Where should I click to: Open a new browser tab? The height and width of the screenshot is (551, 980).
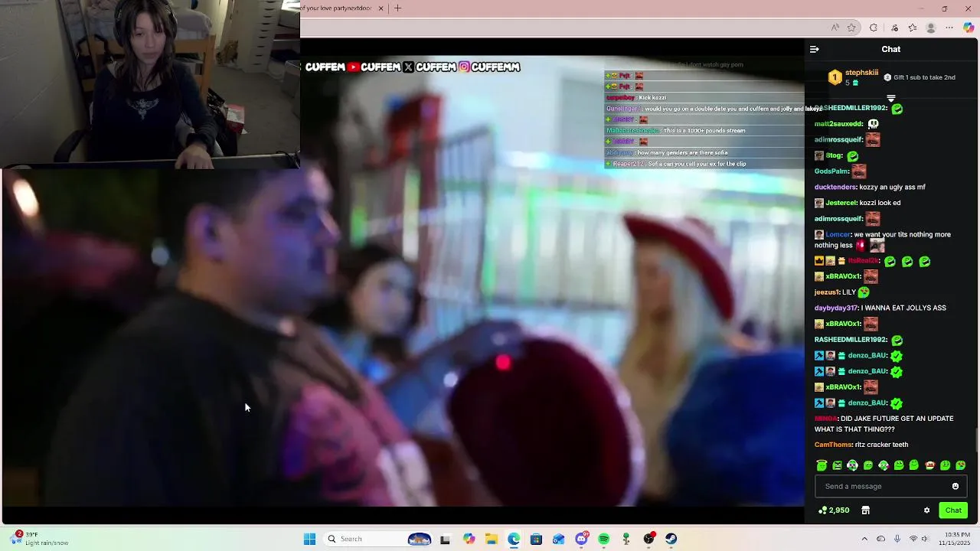pos(397,8)
